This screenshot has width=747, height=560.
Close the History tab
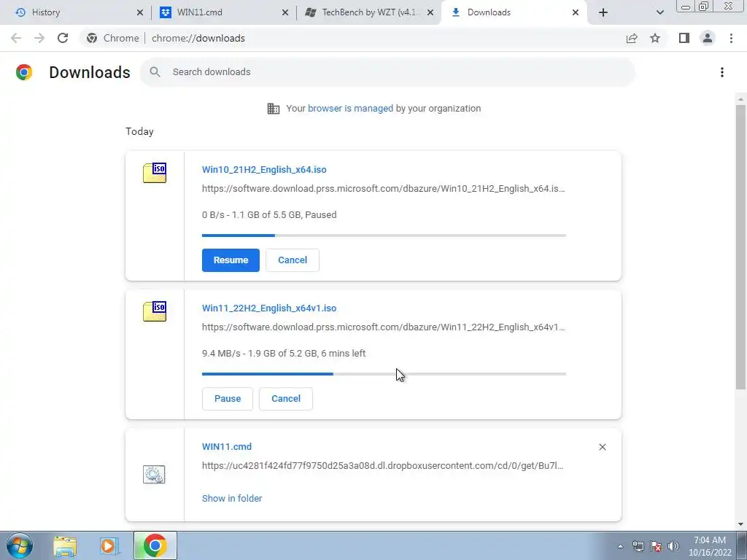[139, 12]
